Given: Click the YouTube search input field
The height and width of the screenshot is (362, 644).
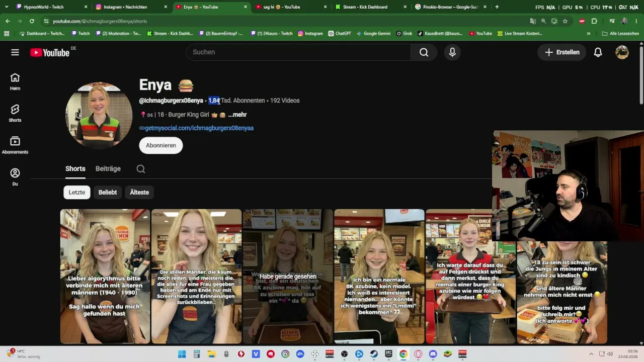Looking at the screenshot, I should tap(298, 52).
